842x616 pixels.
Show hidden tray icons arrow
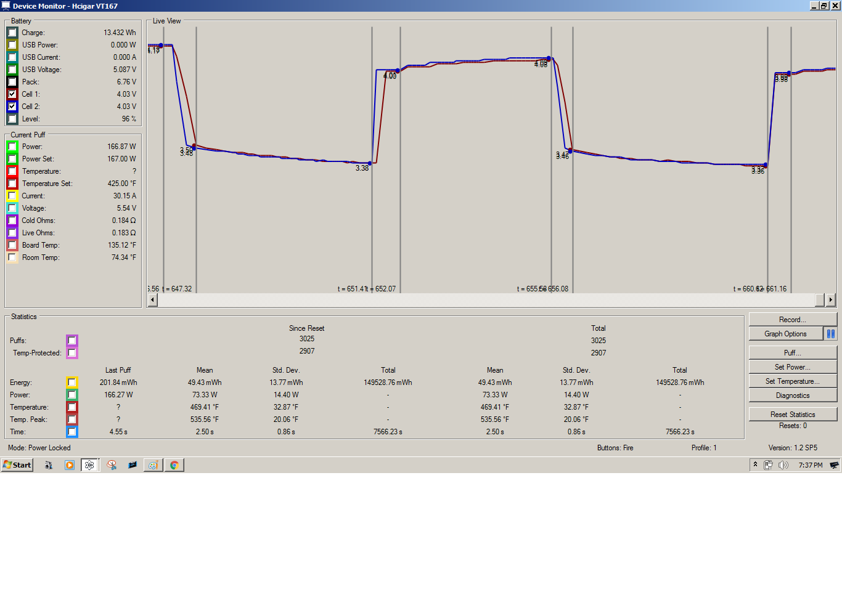click(x=755, y=464)
